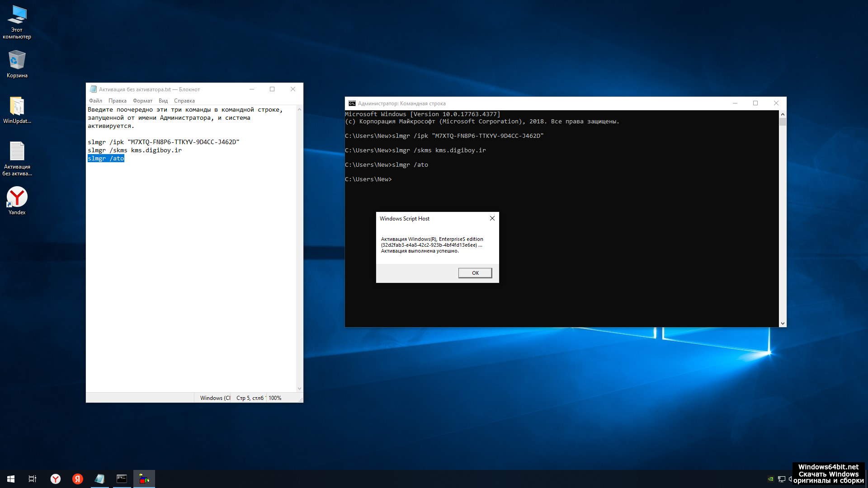This screenshot has width=868, height=488.
Task: Select the Recycle Bin (Корзина) desktop icon
Action: [x=17, y=64]
